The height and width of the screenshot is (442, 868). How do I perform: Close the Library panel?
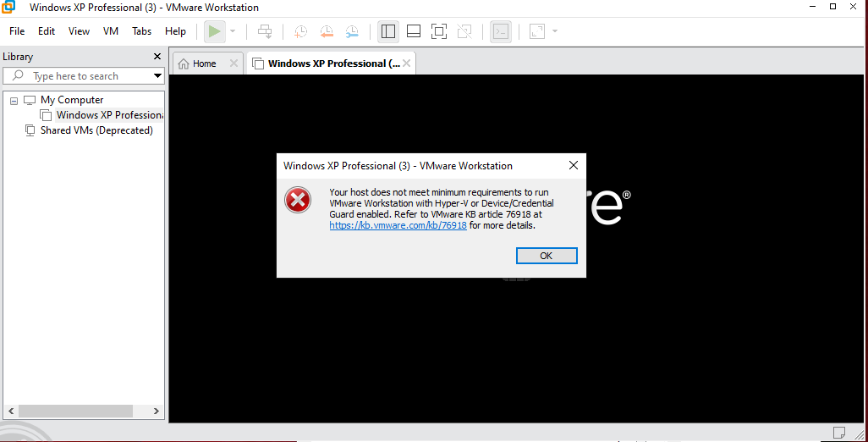coord(157,57)
